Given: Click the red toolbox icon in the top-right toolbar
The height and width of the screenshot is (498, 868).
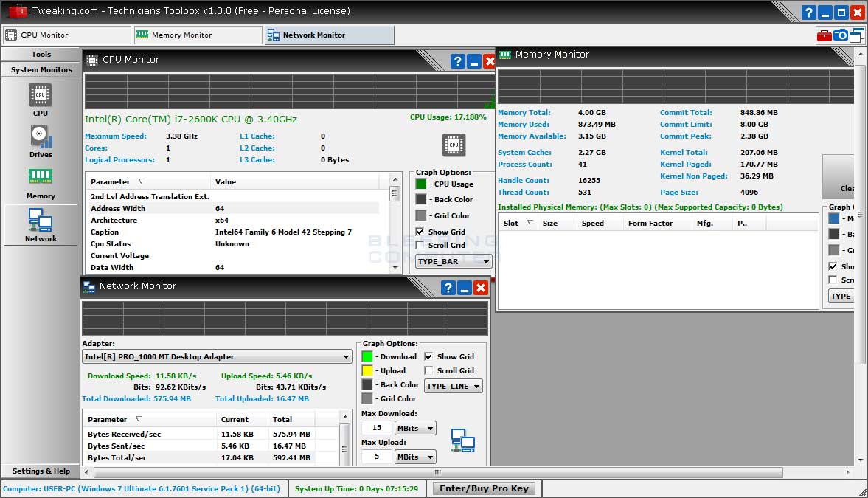Looking at the screenshot, I should [824, 35].
